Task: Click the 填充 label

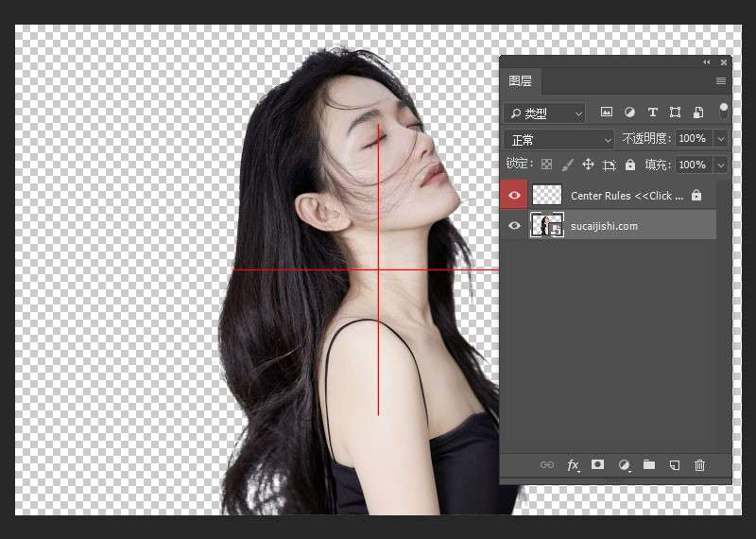Action: [658, 165]
